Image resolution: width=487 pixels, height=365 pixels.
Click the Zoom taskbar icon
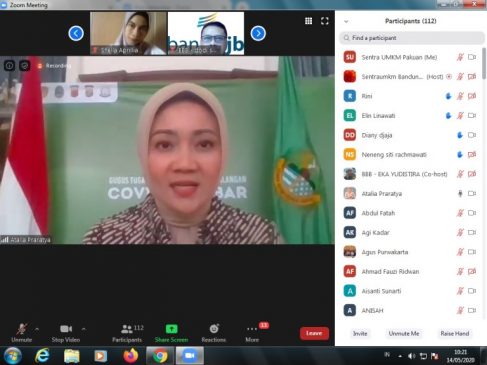pyautogui.click(x=189, y=356)
